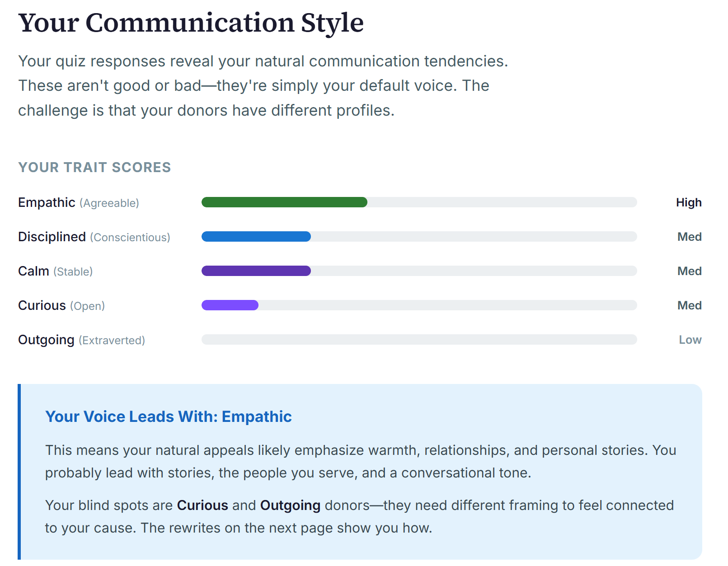Select the "YOUR TRAIT SCORES" section header
The width and height of the screenshot is (728, 566).
point(94,168)
